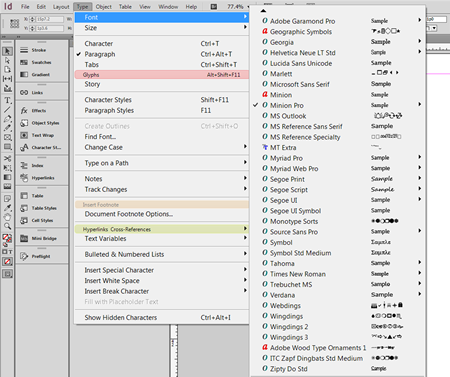
Task: Expand the Change Case submenu
Action: 162,147
